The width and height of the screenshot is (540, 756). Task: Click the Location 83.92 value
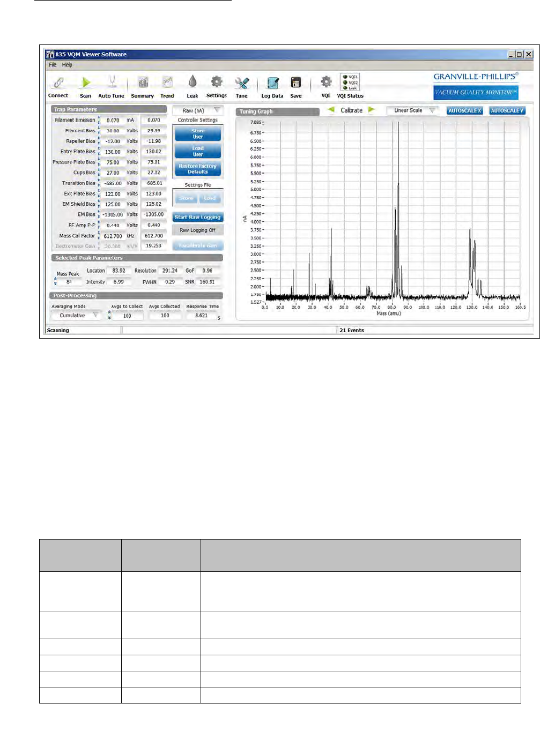[119, 271]
